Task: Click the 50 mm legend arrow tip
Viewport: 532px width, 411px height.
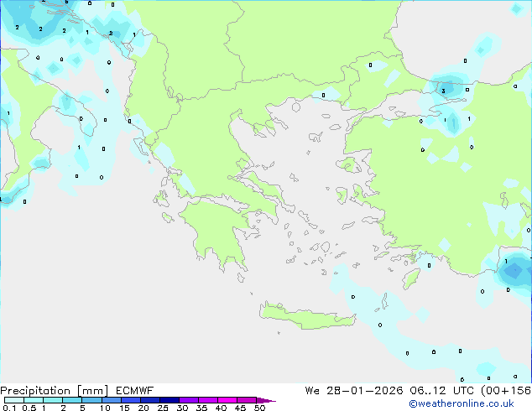Action: (x=266, y=400)
